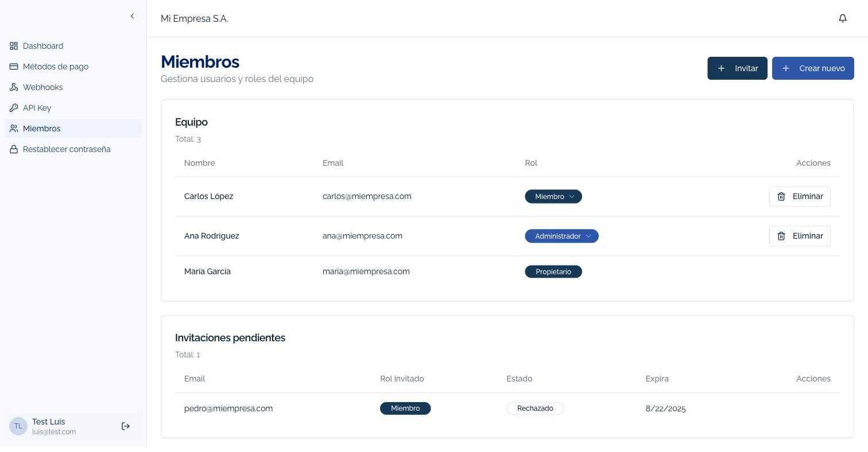This screenshot has height=452, width=868.
Task: Select the Métodos de pago card icon
Action: point(13,67)
